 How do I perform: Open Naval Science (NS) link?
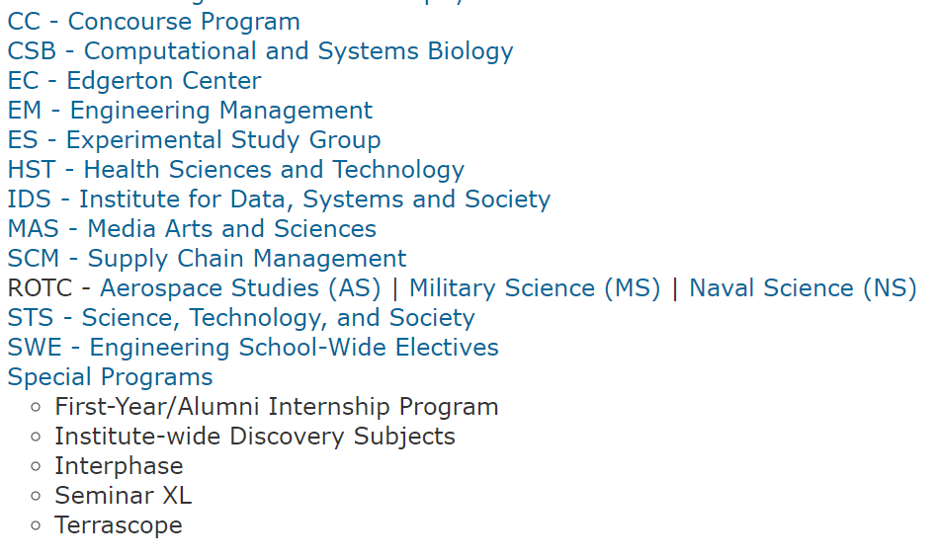coord(803,288)
